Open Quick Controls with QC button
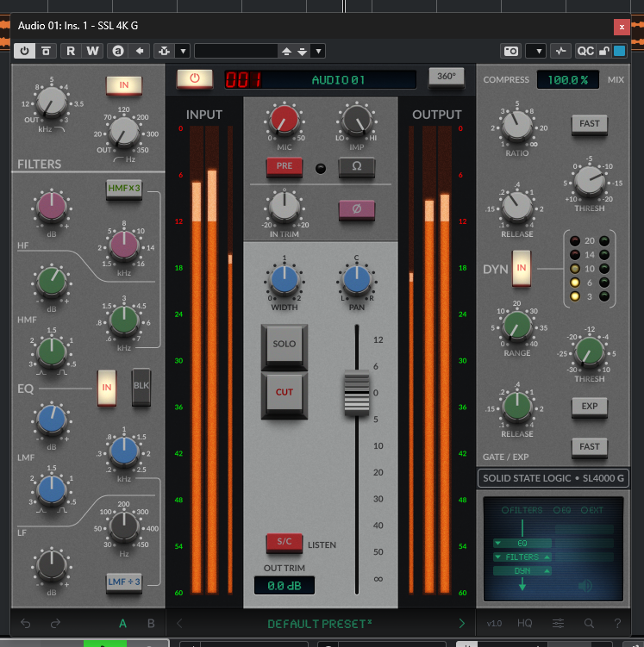The image size is (644, 647). pos(585,51)
